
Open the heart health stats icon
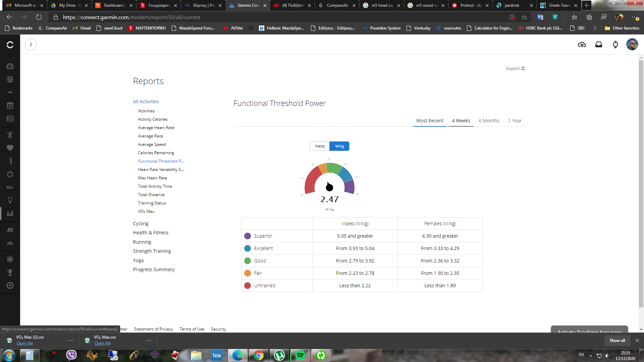pyautogui.click(x=10, y=148)
